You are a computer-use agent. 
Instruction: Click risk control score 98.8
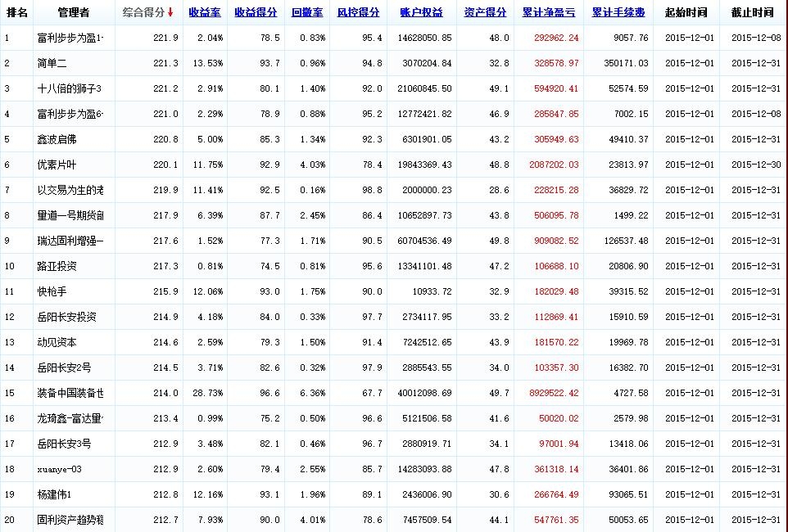(x=373, y=190)
